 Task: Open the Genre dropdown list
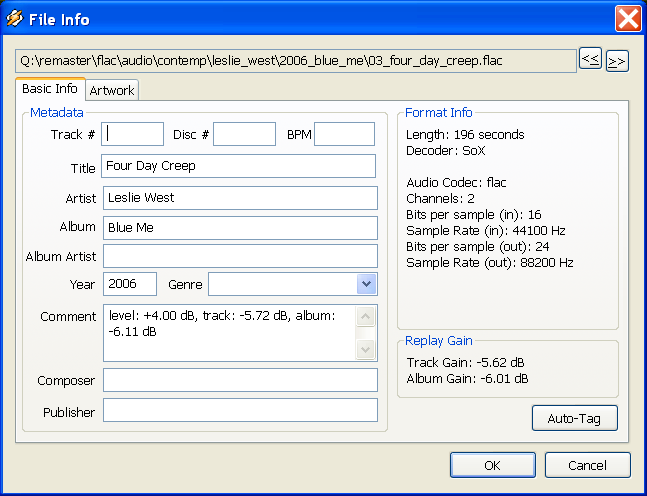pos(366,285)
